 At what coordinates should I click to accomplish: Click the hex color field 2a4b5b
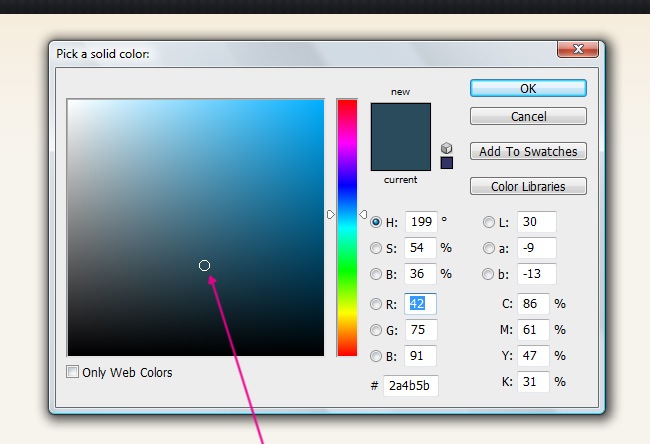(x=410, y=386)
